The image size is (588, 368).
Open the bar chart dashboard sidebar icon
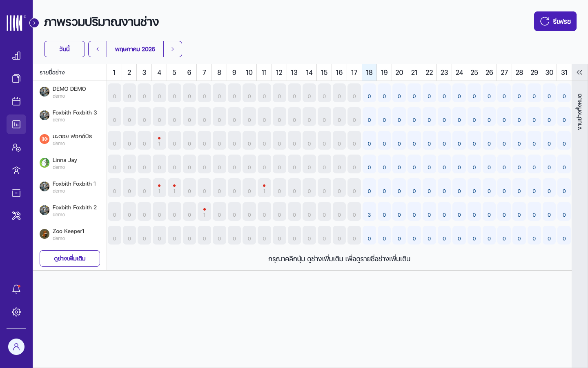pyautogui.click(x=16, y=56)
